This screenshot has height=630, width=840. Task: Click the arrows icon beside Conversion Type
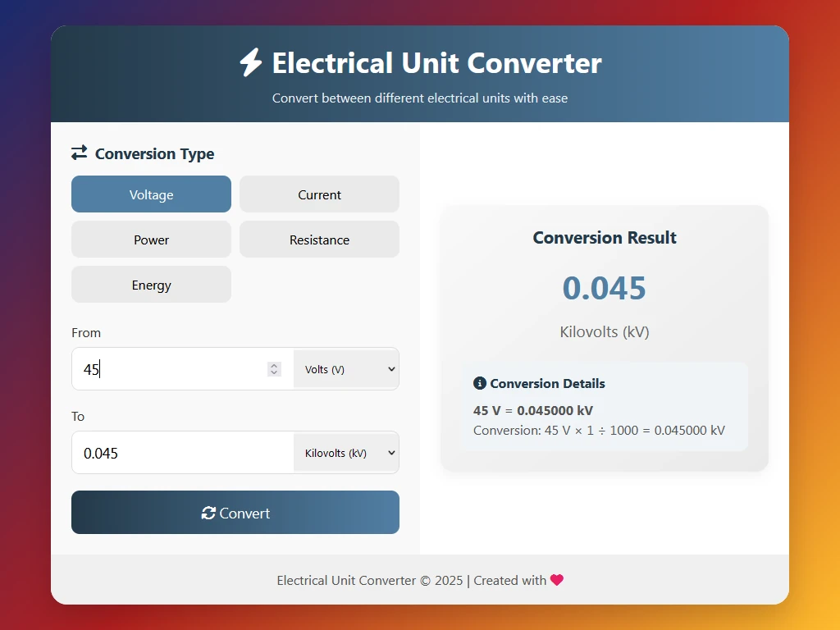[x=79, y=153]
